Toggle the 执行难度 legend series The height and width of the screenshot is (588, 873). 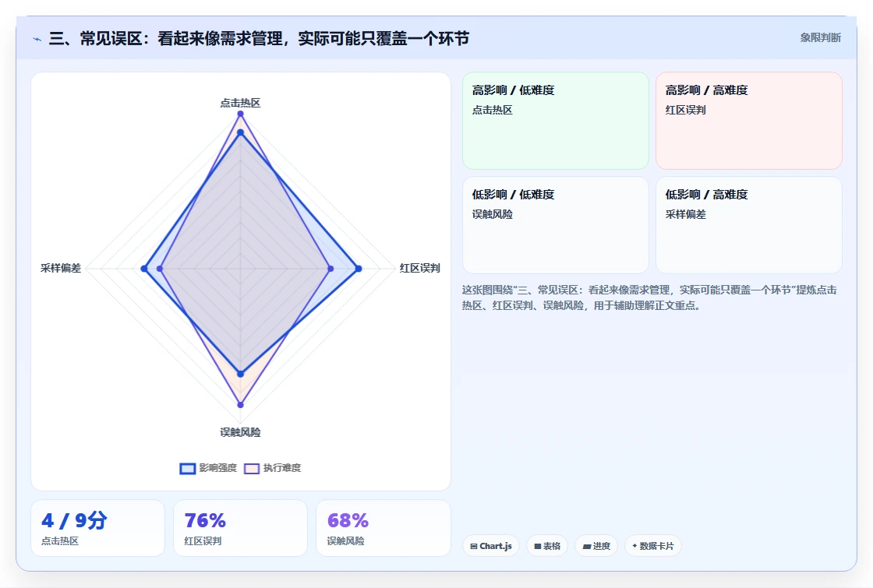(273, 468)
